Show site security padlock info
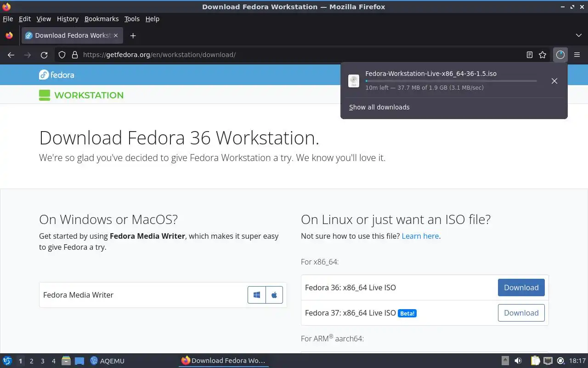Image resolution: width=588 pixels, height=368 pixels. tap(75, 55)
